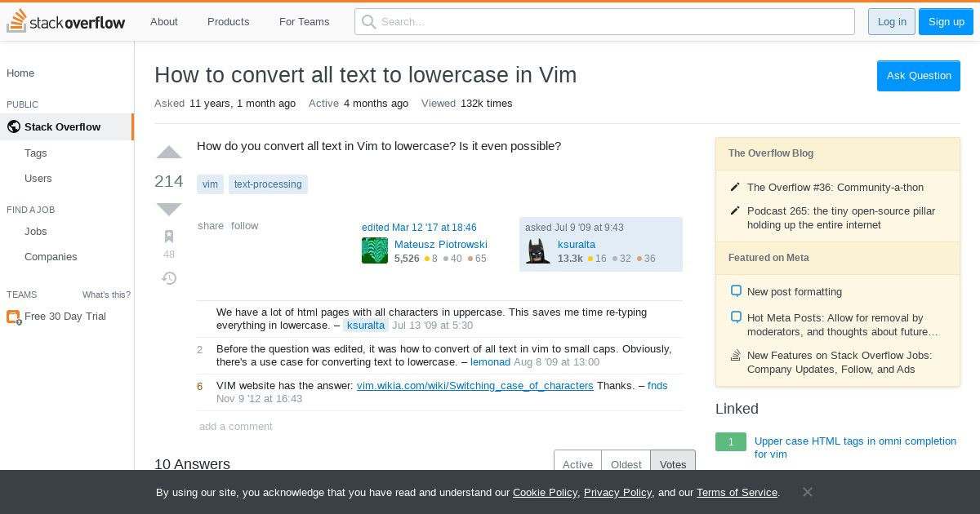Open Mateusz Piotrowski's profile name
Image resolution: width=980 pixels, height=514 pixels.
pos(441,245)
